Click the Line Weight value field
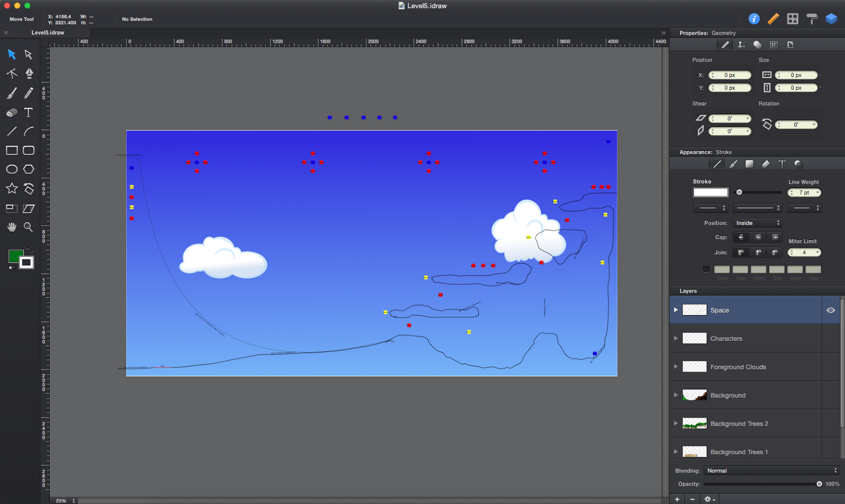The image size is (845, 504). pyautogui.click(x=804, y=193)
